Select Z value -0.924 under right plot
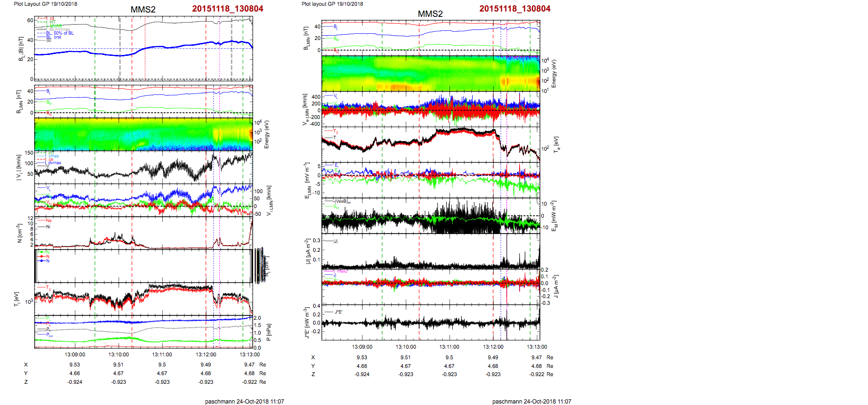 click(x=362, y=374)
